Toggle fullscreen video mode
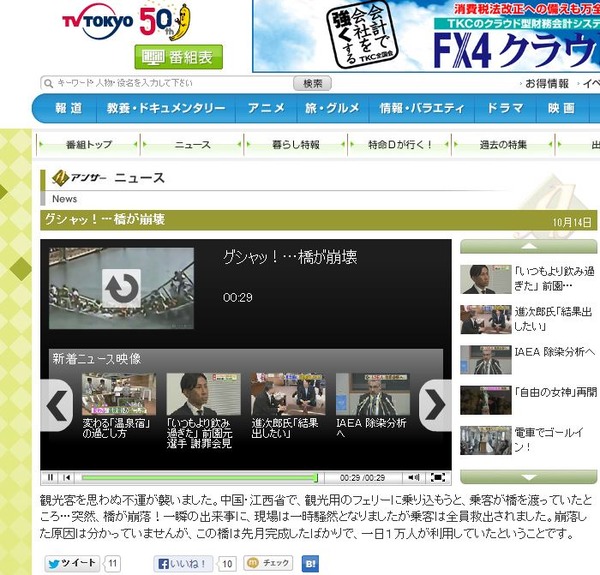Viewport: 600px width, 575px height. (438, 477)
